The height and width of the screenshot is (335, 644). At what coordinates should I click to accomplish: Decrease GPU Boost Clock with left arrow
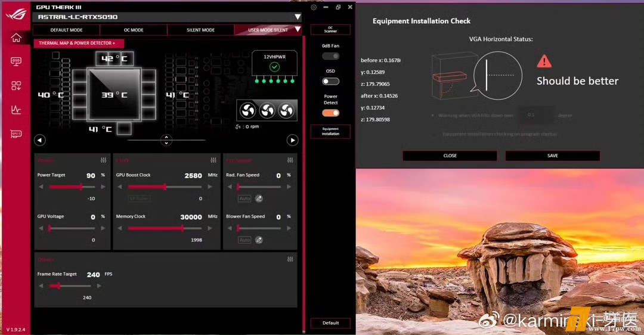pyautogui.click(x=119, y=187)
